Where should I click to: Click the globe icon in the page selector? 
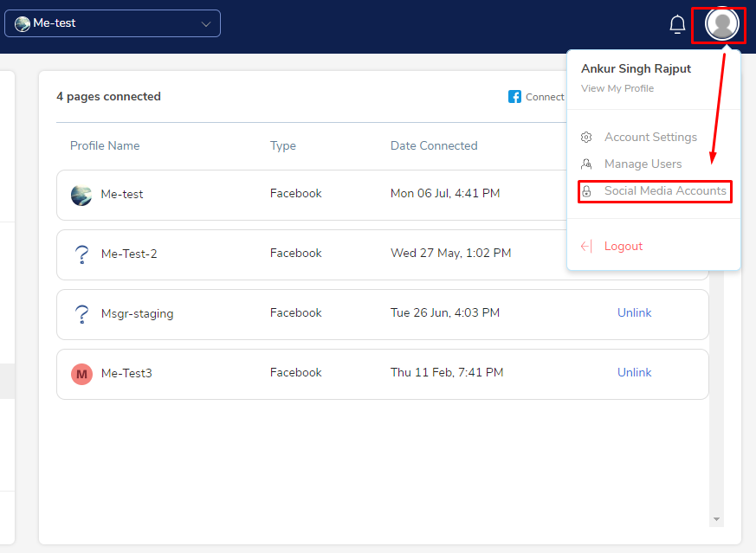tap(23, 23)
